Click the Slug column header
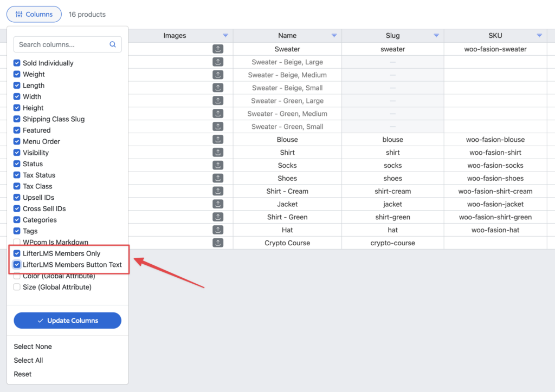Viewport: 555px width, 392px height. pos(392,35)
